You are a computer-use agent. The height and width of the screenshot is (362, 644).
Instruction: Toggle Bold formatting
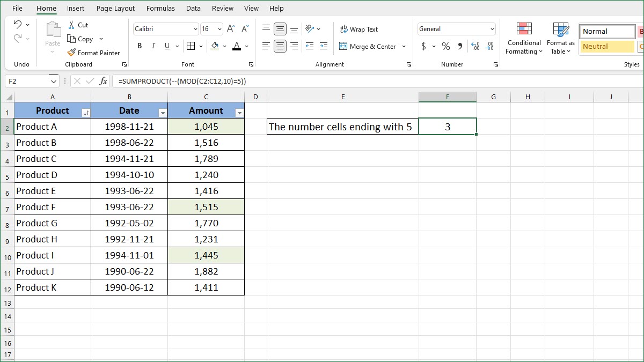point(140,47)
